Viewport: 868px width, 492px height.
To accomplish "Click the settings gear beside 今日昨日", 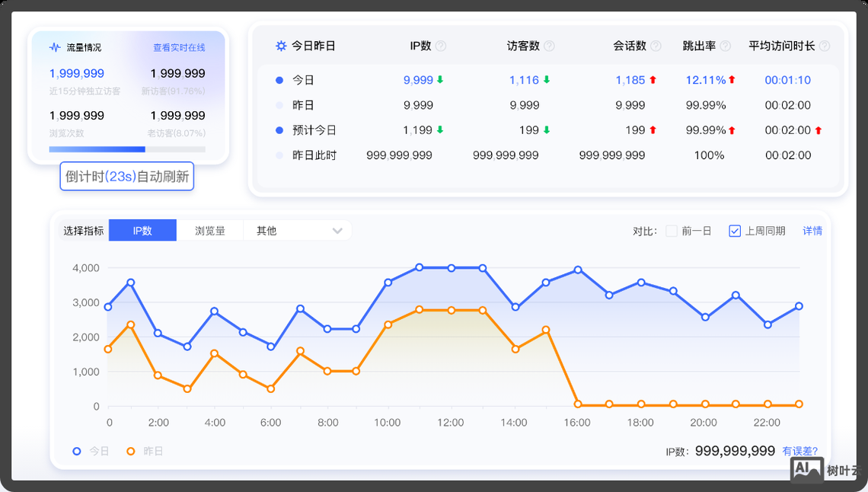I will click(x=280, y=45).
